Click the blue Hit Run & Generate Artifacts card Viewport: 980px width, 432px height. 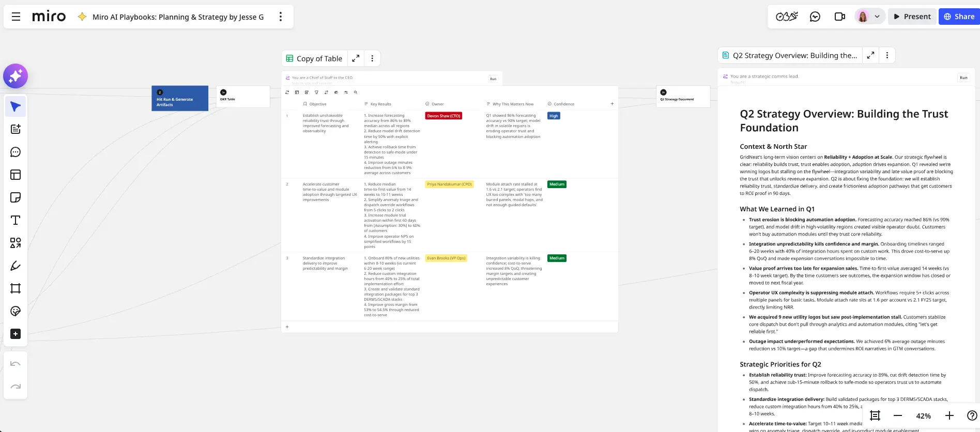pyautogui.click(x=180, y=98)
